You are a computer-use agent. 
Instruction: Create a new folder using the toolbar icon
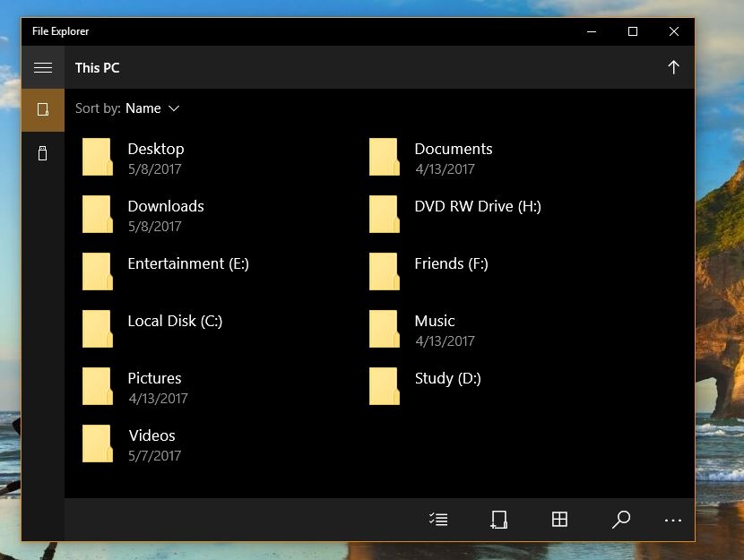(x=499, y=519)
